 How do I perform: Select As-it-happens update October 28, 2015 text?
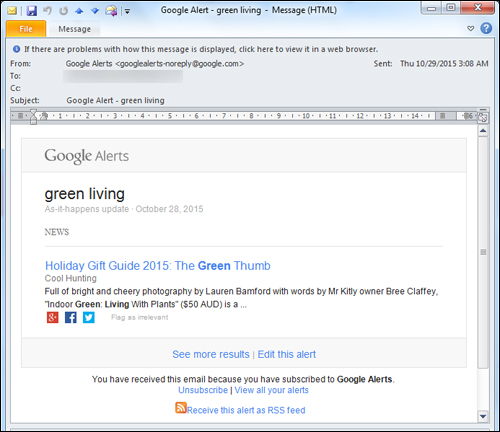pyautogui.click(x=124, y=209)
